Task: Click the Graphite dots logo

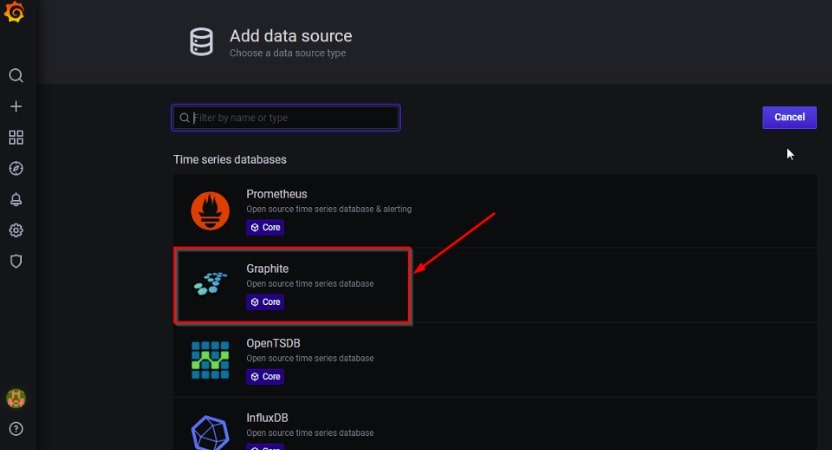Action: (x=210, y=284)
